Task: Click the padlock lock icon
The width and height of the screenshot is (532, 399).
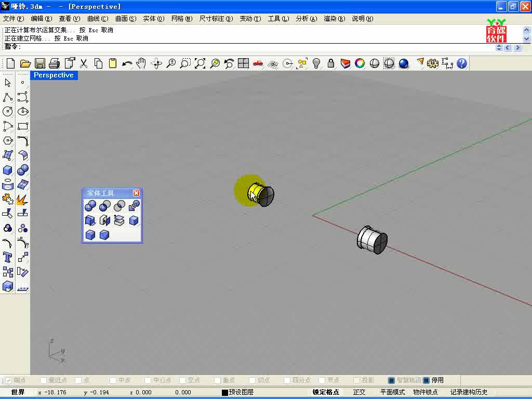Action: pos(331,63)
